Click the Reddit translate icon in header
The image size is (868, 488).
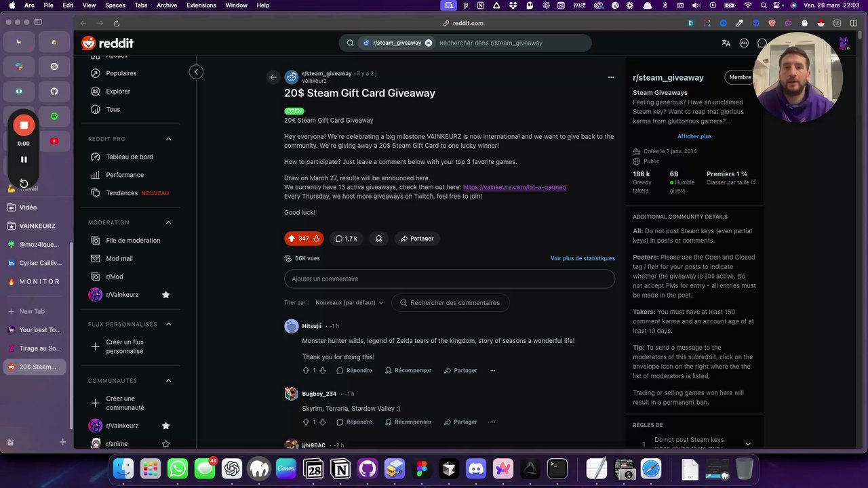click(x=726, y=43)
